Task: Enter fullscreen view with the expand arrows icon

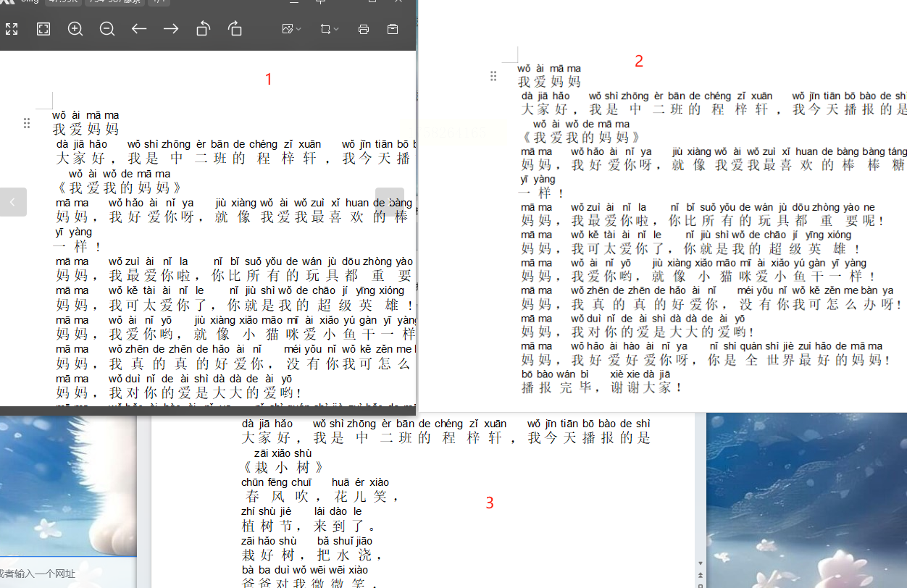Action: (12, 29)
